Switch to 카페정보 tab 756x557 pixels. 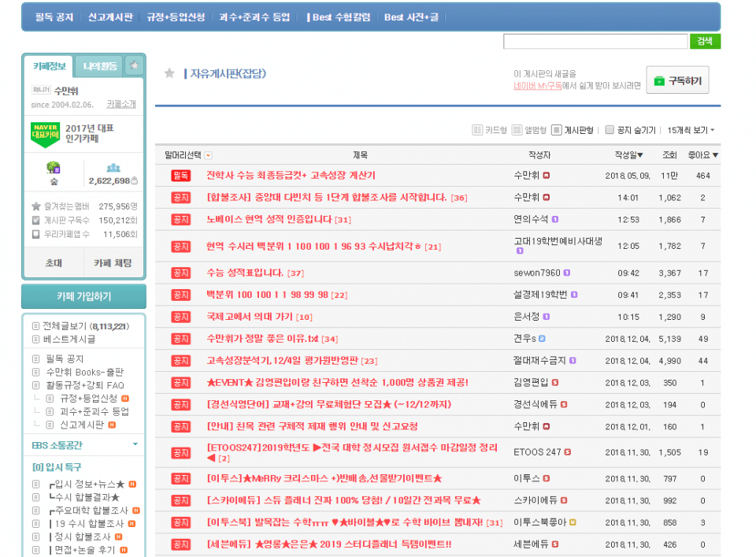click(x=49, y=66)
